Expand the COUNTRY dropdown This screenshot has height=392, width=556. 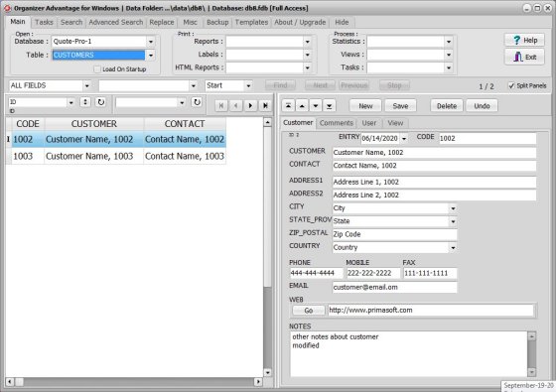point(453,248)
